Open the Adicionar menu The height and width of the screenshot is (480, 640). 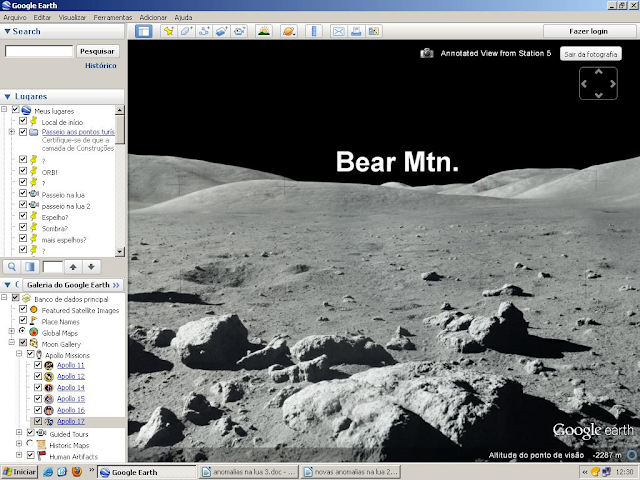[x=153, y=18]
